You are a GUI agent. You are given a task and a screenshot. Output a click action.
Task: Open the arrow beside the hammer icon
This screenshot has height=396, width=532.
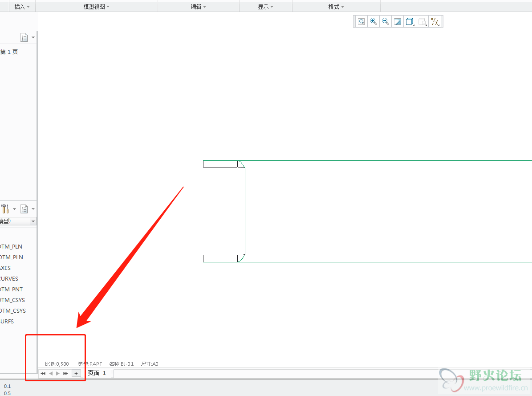pyautogui.click(x=14, y=208)
